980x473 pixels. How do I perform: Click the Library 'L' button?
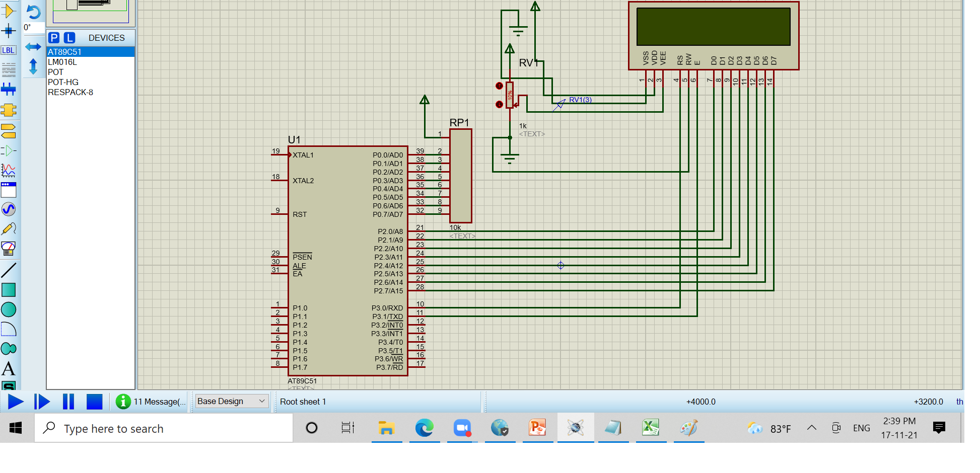tap(69, 38)
